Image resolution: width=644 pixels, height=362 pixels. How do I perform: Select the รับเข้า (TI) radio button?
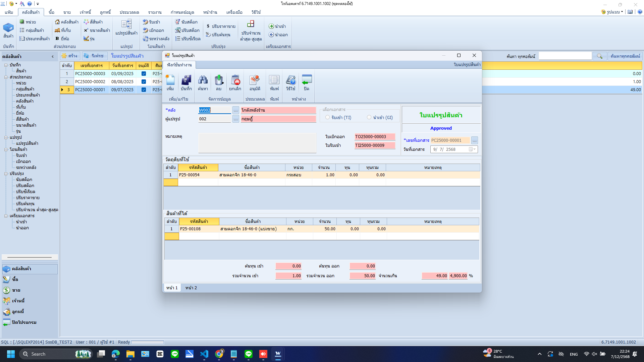click(x=327, y=117)
